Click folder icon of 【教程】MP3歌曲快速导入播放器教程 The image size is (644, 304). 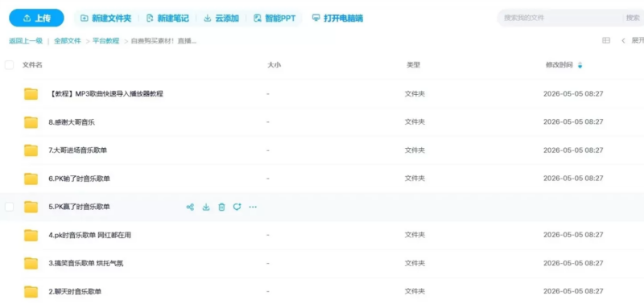pyautogui.click(x=31, y=94)
